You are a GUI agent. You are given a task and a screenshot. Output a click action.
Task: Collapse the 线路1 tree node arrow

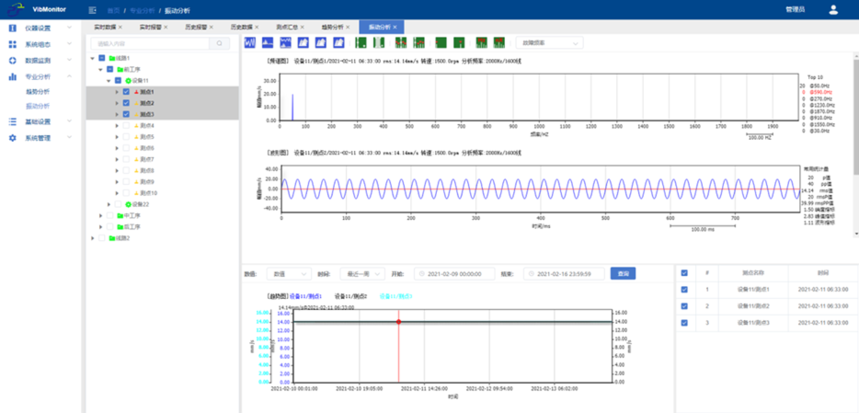pyautogui.click(x=92, y=58)
